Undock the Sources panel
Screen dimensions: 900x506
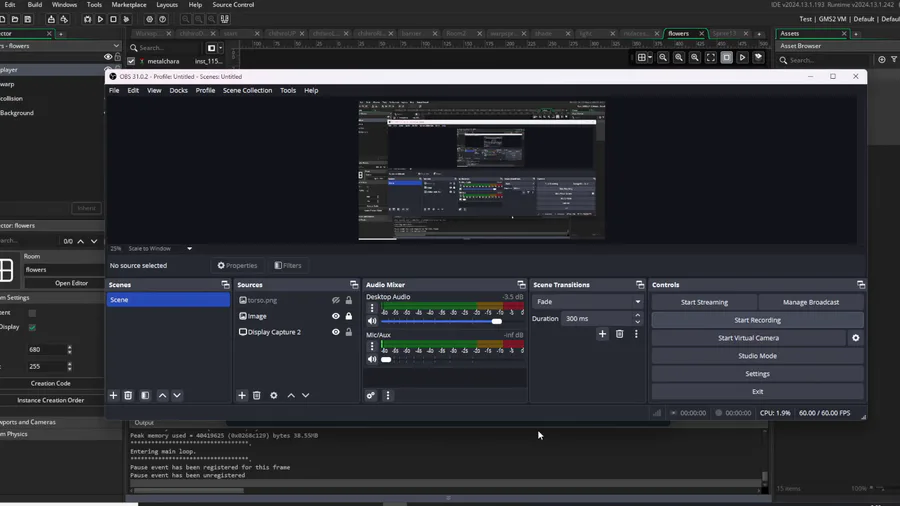click(x=354, y=285)
